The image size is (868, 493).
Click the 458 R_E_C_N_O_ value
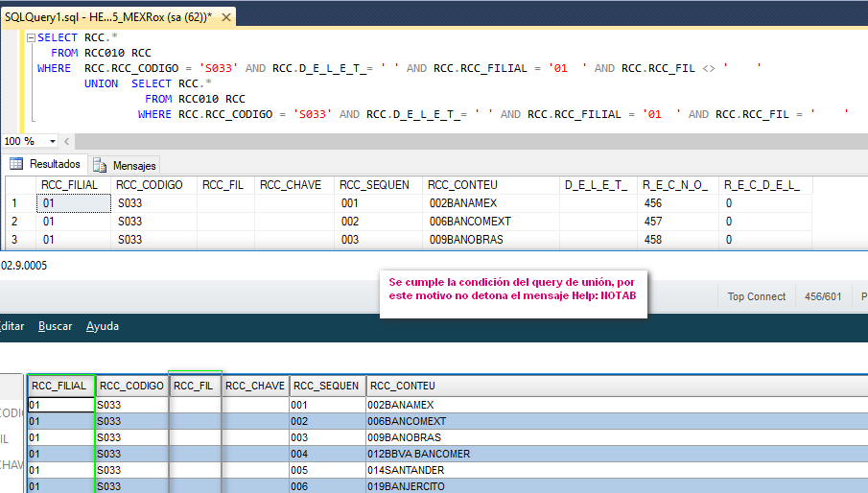pyautogui.click(x=677, y=240)
